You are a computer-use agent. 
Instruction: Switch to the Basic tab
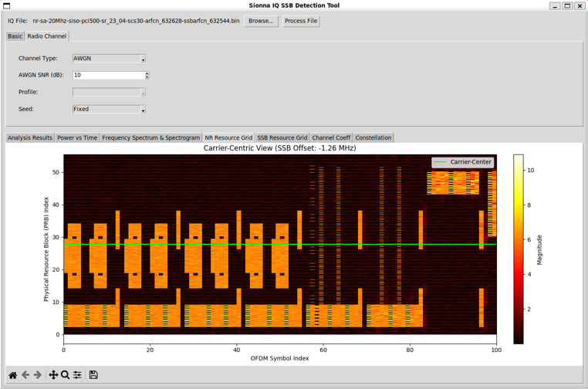pyautogui.click(x=15, y=36)
